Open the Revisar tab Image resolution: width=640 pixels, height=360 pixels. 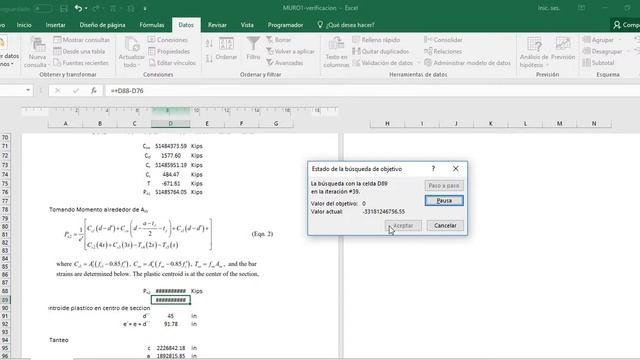217,25
